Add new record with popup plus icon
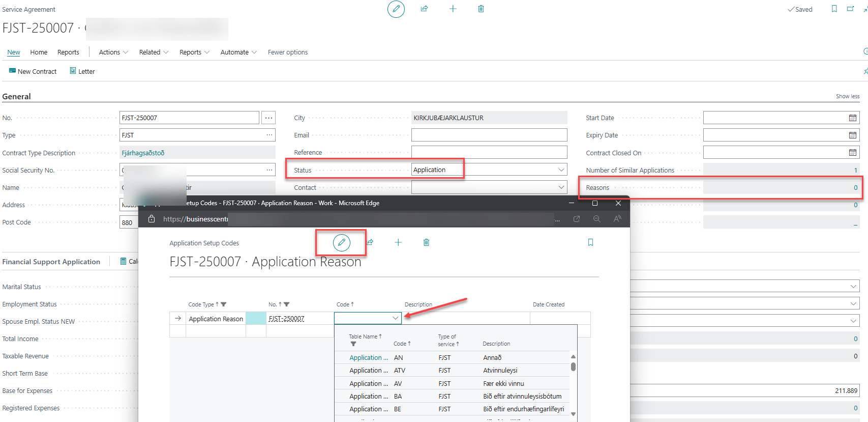 point(398,243)
